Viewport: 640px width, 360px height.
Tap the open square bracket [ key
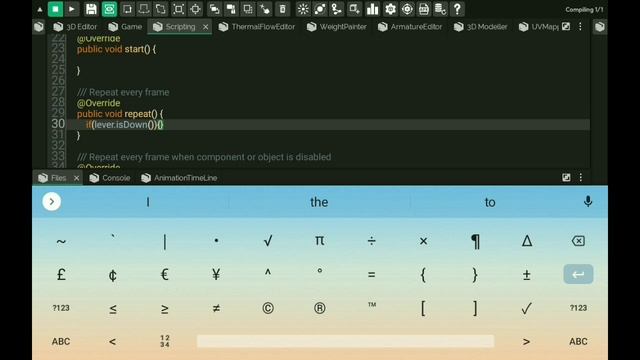(423, 309)
